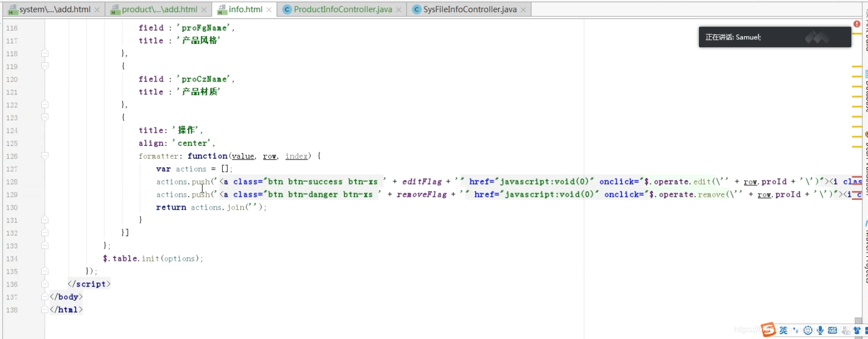Click line number 128 in the gutter
The height and width of the screenshot is (339, 868).
[12, 182]
